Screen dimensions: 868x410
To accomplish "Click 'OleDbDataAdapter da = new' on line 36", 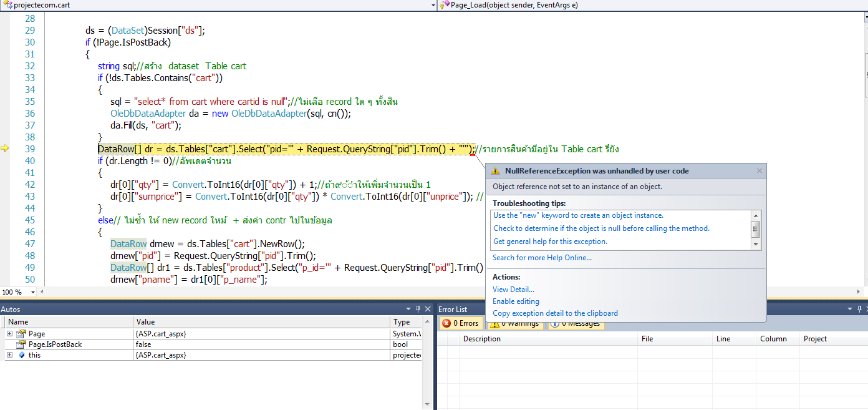I will [x=170, y=114].
